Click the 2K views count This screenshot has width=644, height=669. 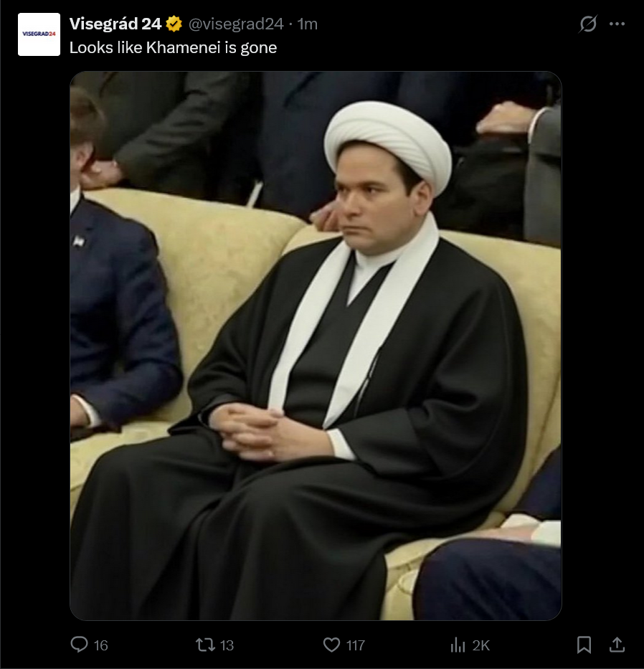[x=481, y=645]
